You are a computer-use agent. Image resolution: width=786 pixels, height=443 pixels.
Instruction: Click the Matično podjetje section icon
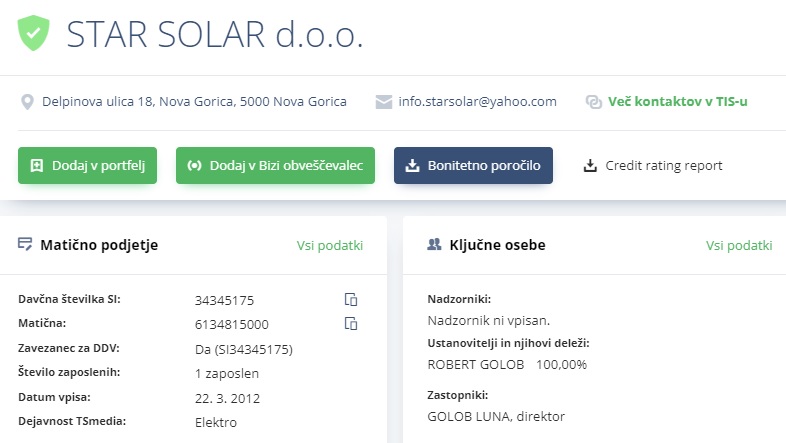point(25,244)
